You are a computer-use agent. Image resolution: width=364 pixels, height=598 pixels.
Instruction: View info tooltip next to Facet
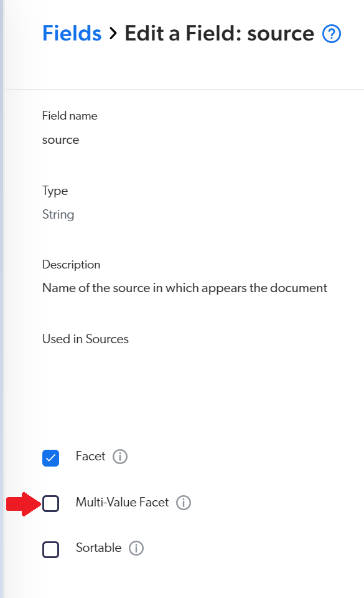[x=122, y=457]
